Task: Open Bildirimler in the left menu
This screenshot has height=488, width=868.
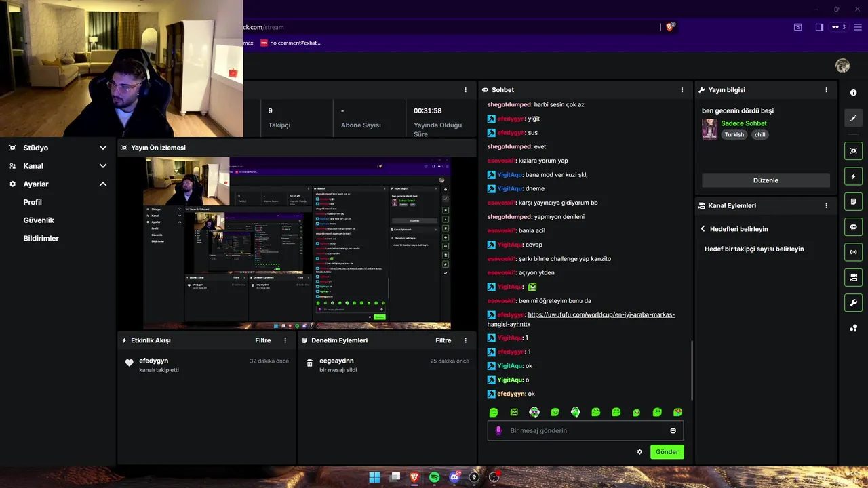Action: click(x=41, y=239)
